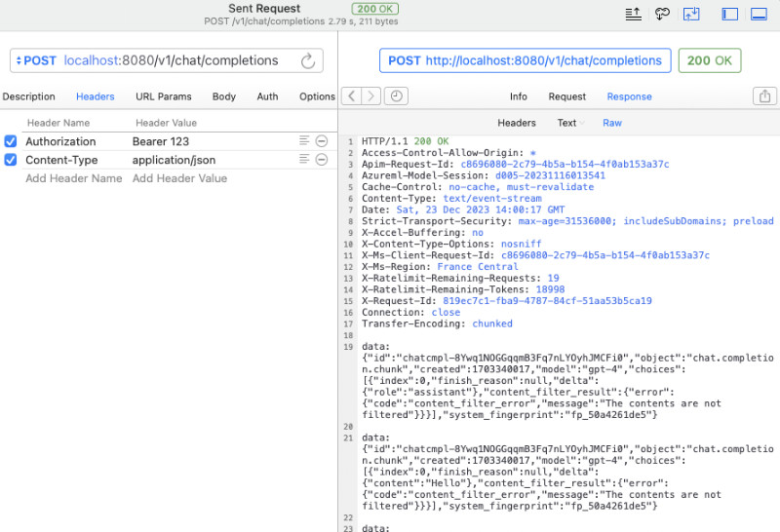The height and width of the screenshot is (532, 780).
Task: Remove the Content-Type header row
Action: tap(322, 160)
